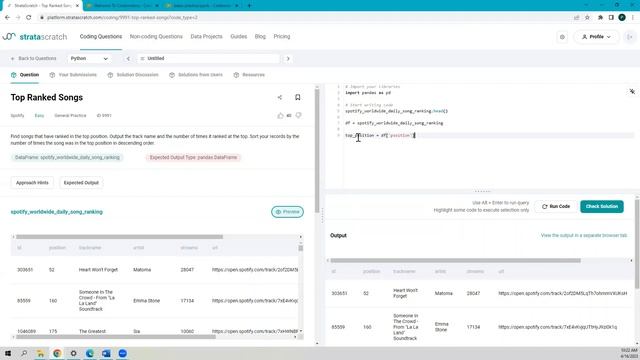Click the Run Code button

556,207
